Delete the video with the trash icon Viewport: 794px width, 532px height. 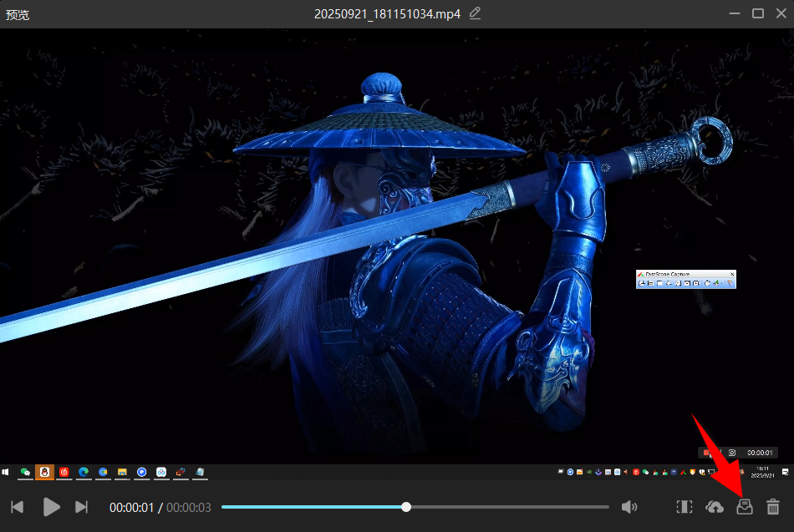[773, 507]
